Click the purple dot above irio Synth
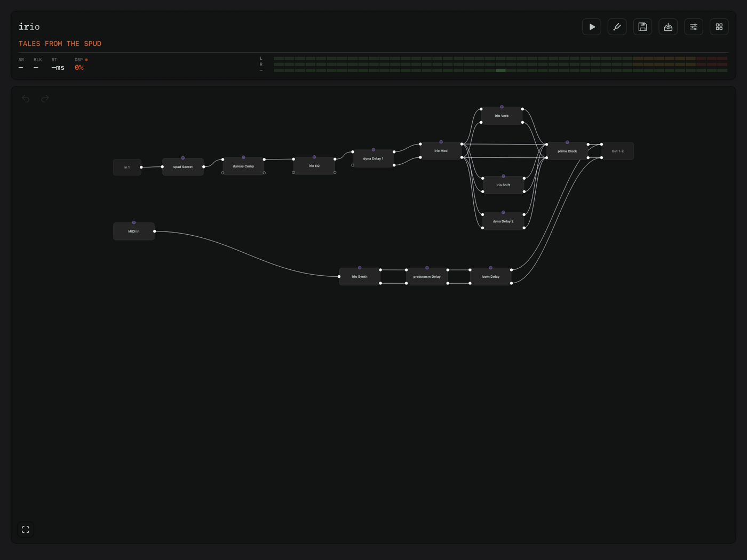This screenshot has width=747, height=560. [x=360, y=268]
